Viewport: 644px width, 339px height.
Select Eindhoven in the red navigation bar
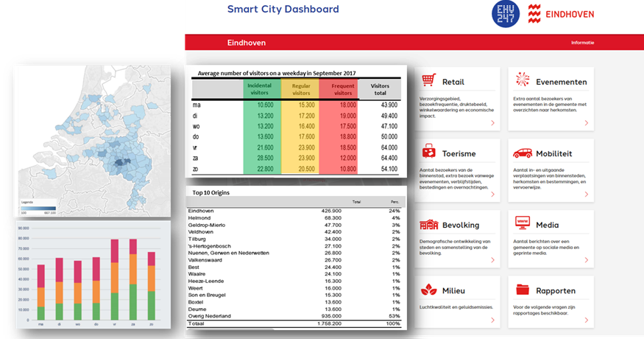click(246, 43)
